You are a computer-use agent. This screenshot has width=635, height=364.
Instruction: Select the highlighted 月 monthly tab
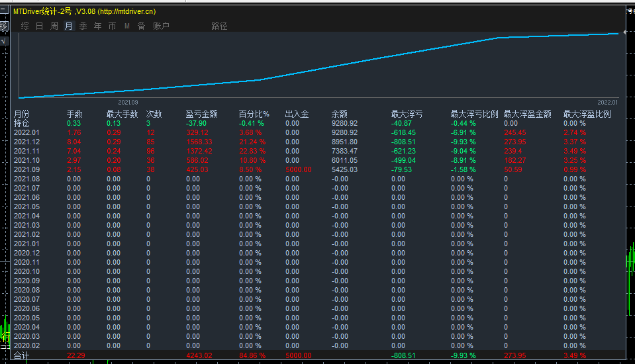[69, 26]
